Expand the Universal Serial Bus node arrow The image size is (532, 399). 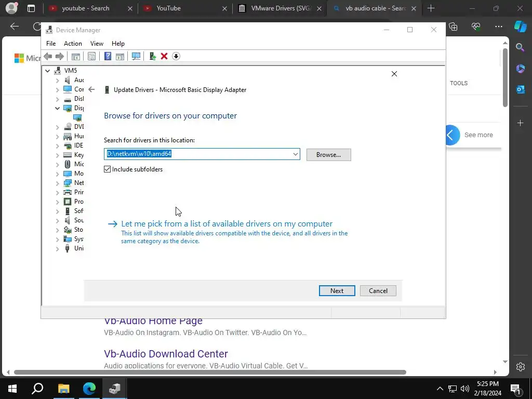[x=57, y=249]
